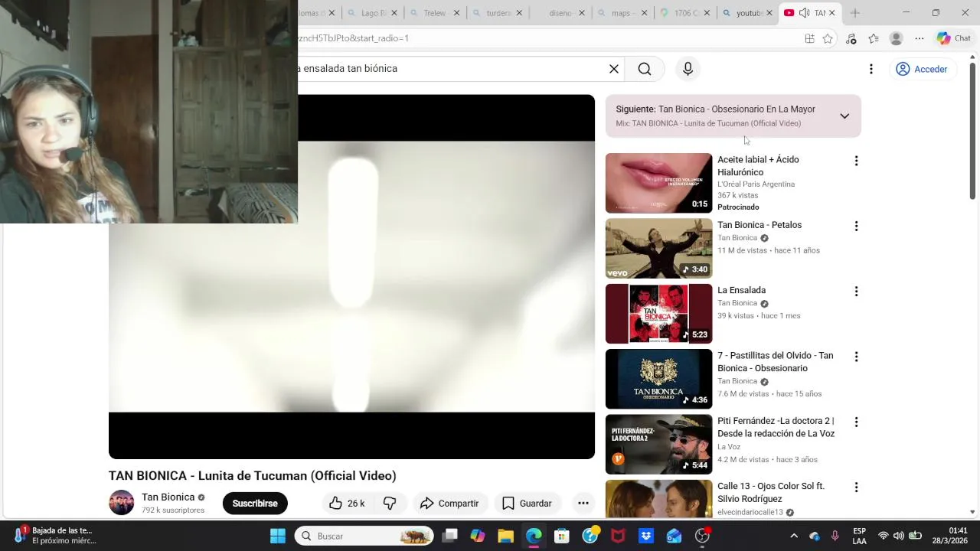Add this page to favorites with the star icon
The height and width of the screenshot is (551, 980).
click(828, 39)
